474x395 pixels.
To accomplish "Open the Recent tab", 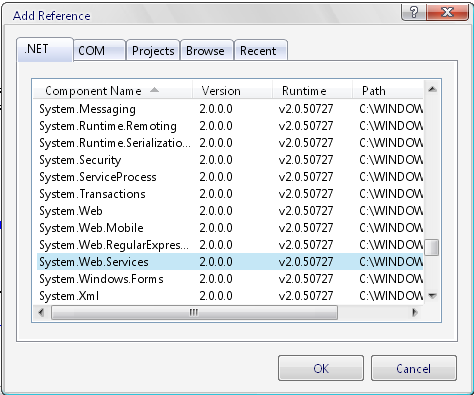I will coord(261,50).
